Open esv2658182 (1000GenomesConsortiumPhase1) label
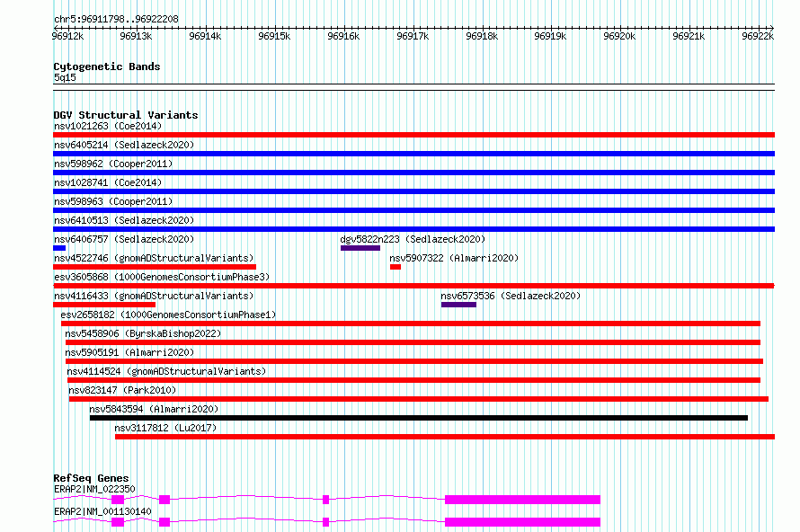 pyautogui.click(x=168, y=315)
